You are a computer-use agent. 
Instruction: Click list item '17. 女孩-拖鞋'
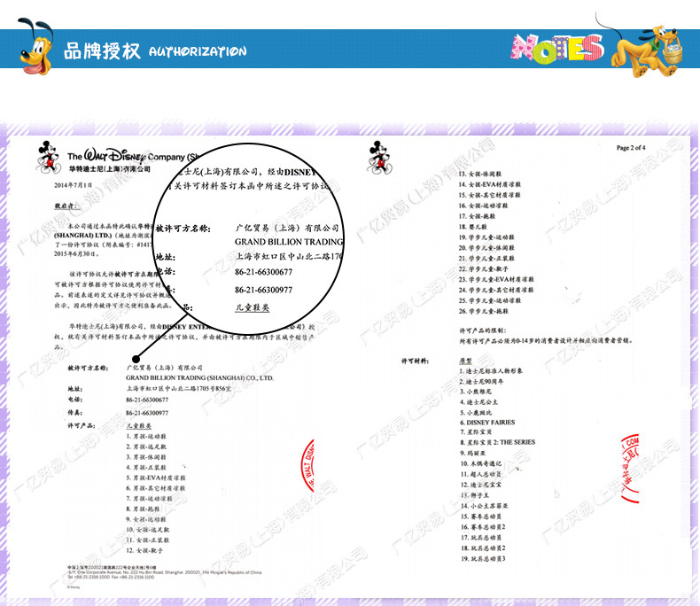coord(477,216)
